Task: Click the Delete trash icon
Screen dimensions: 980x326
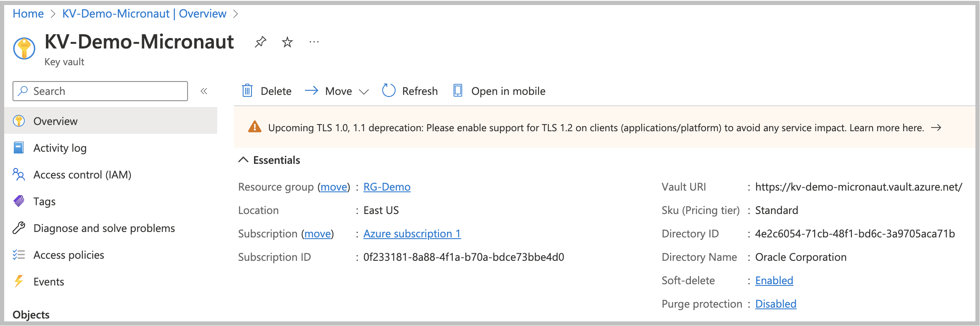Action: (x=247, y=91)
